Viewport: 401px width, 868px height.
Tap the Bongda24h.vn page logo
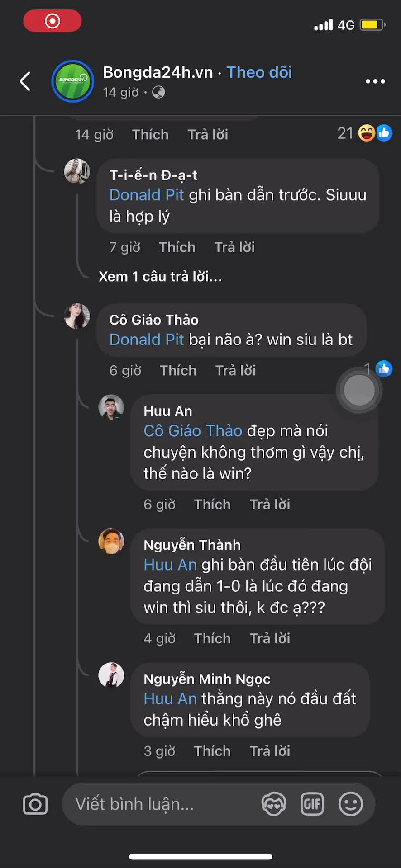72,81
